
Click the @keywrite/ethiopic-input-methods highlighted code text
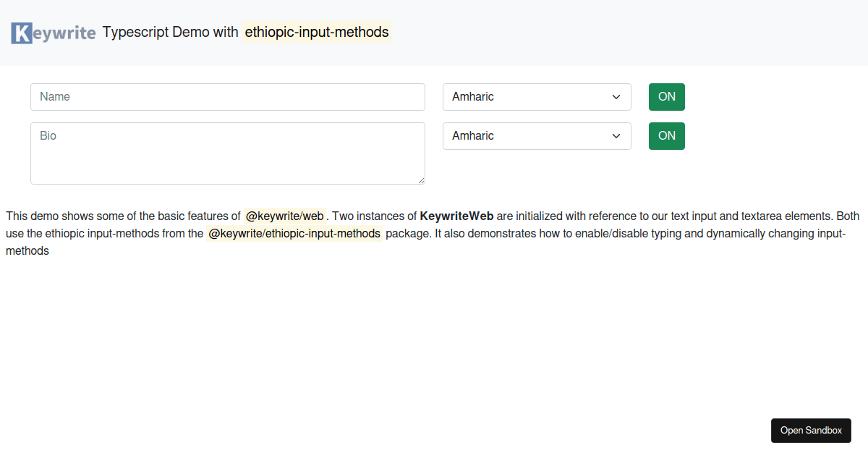tap(294, 233)
